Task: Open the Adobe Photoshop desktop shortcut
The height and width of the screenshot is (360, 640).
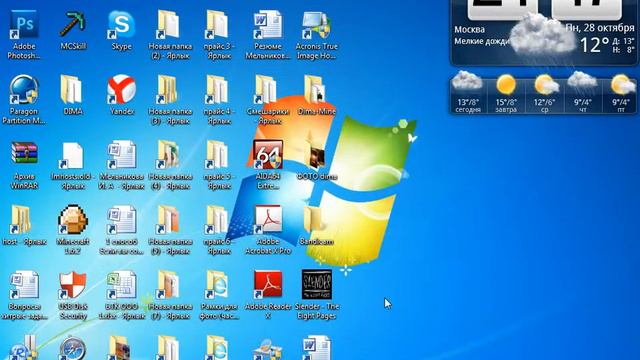Action: [24, 35]
